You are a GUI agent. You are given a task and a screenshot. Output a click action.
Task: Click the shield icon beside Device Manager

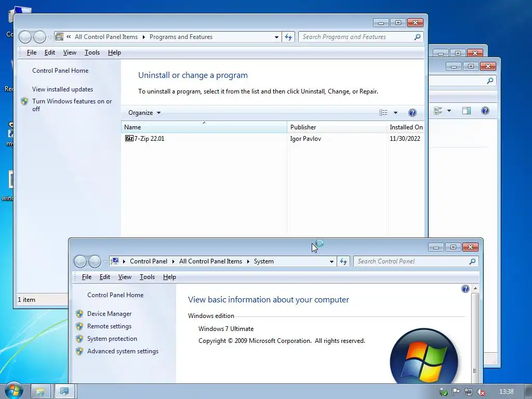(79, 314)
